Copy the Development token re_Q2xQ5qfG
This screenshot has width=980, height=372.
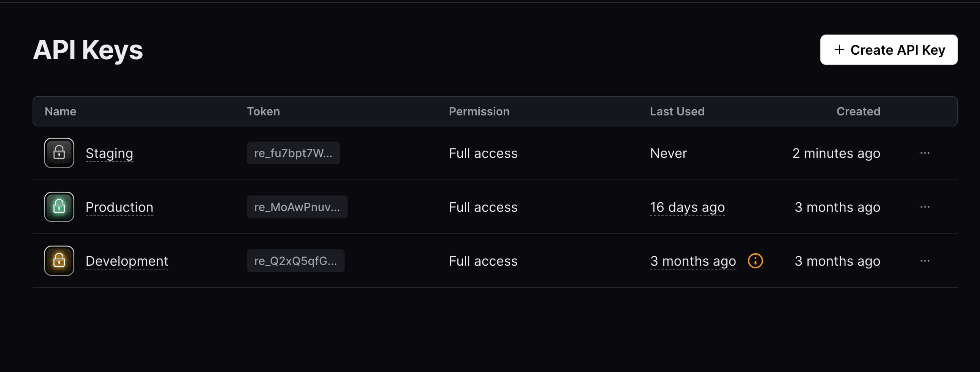(x=296, y=261)
